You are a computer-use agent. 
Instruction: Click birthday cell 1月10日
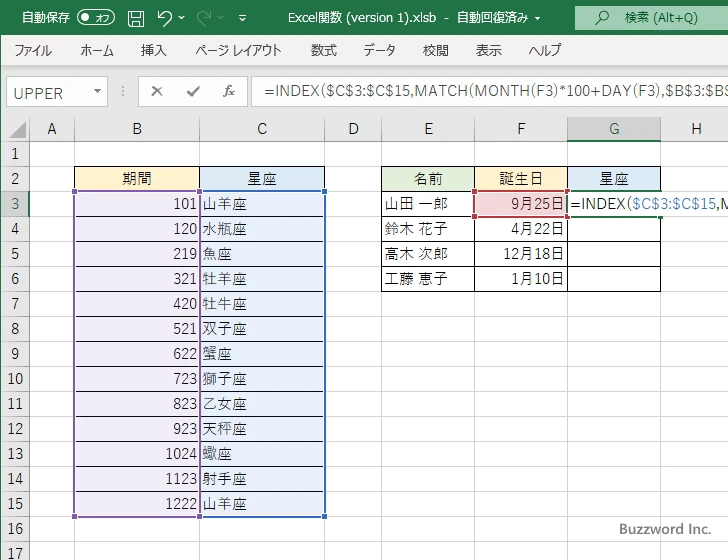(521, 279)
